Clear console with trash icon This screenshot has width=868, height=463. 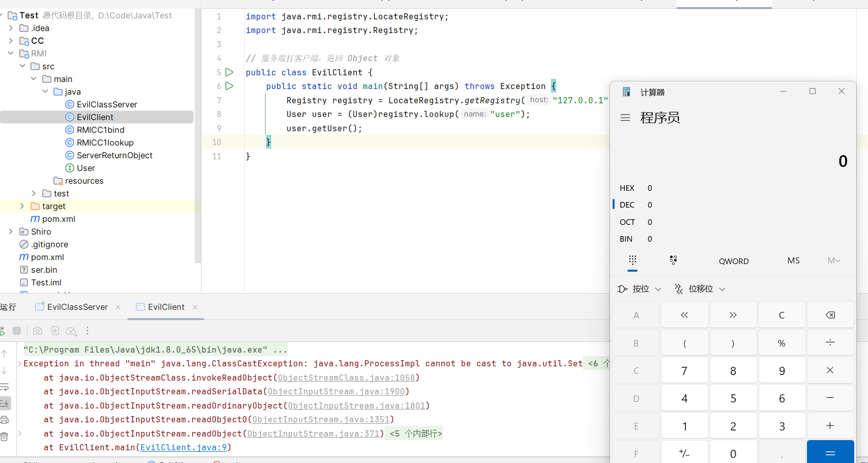(x=5, y=437)
